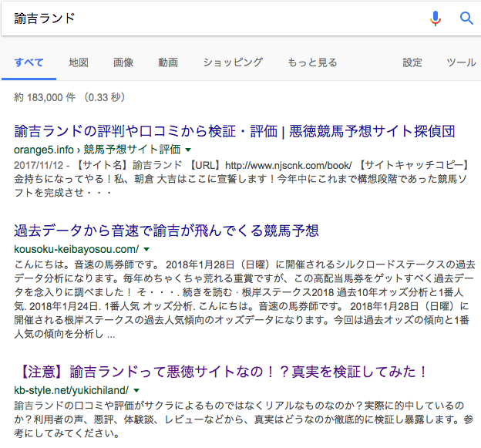This screenshot has width=481, height=448.
Task: Click the blue magnifying glass search icon
Action: (x=466, y=19)
